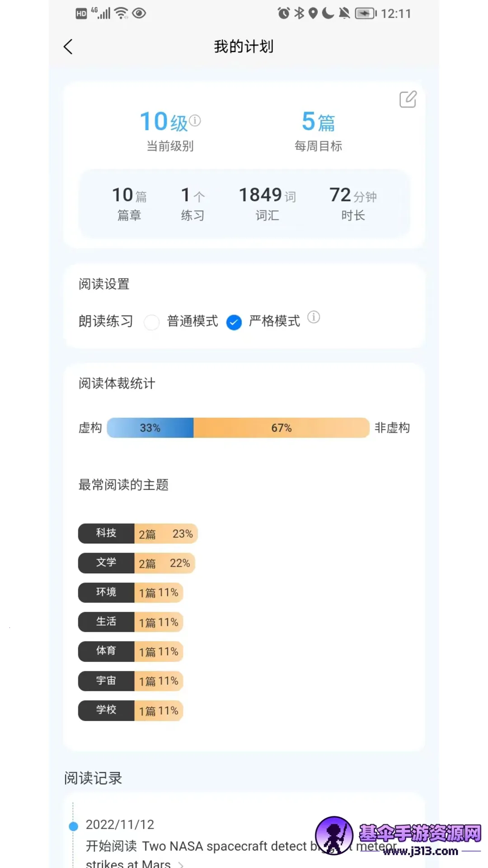Tap the Wi-Fi status icon
488x868 pixels.
tap(121, 13)
